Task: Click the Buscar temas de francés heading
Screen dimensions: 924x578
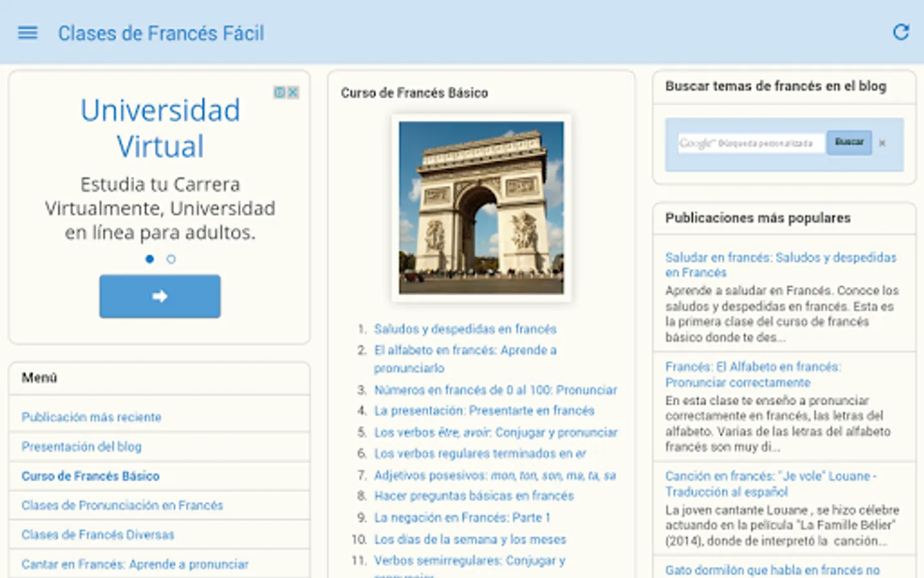Action: point(776,86)
